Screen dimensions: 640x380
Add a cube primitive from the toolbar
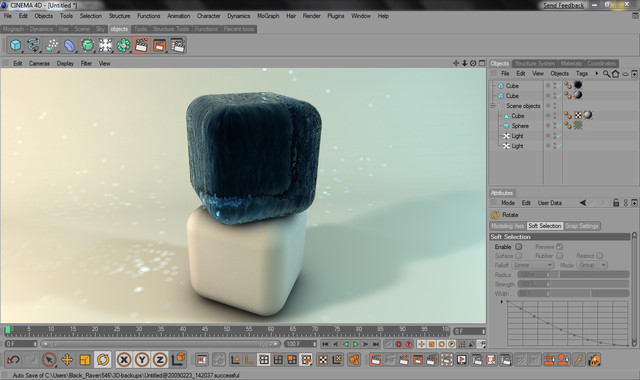[16, 45]
